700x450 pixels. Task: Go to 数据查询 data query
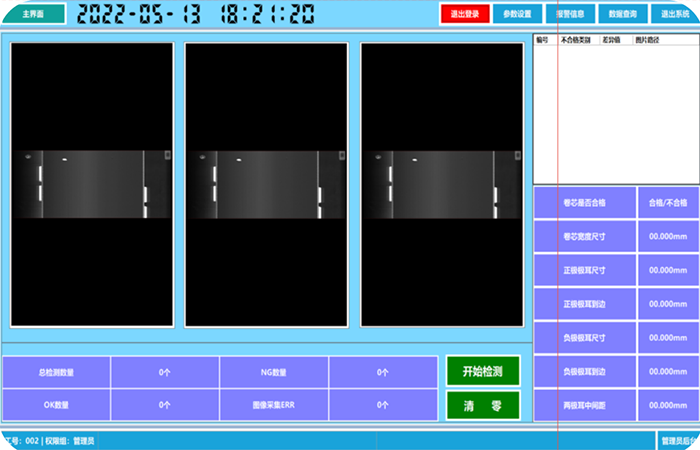pyautogui.click(x=623, y=14)
